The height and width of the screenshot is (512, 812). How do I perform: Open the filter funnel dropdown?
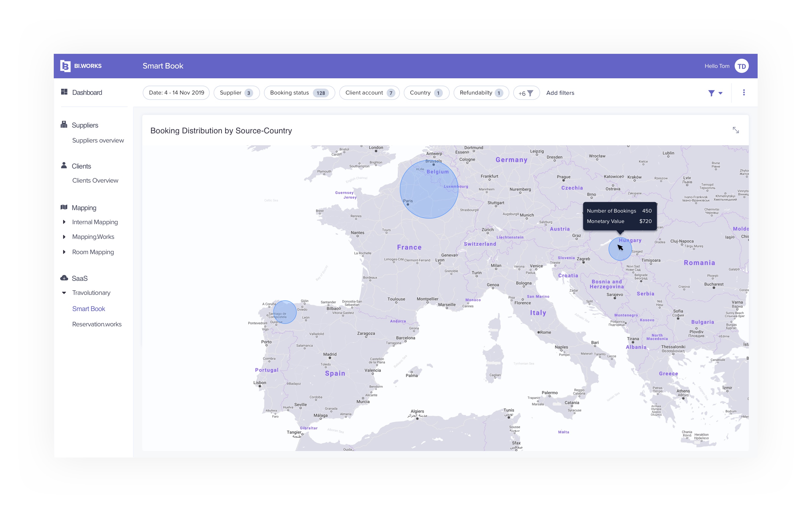[715, 93]
